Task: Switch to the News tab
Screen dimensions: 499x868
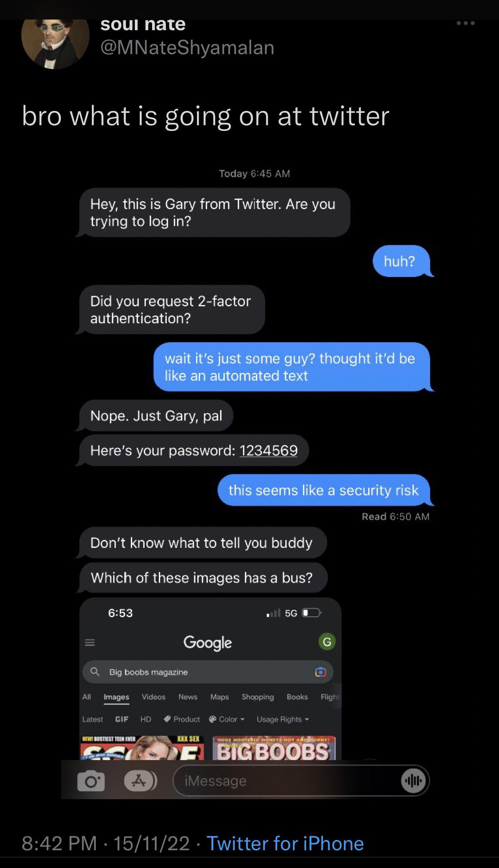Action: (188, 697)
